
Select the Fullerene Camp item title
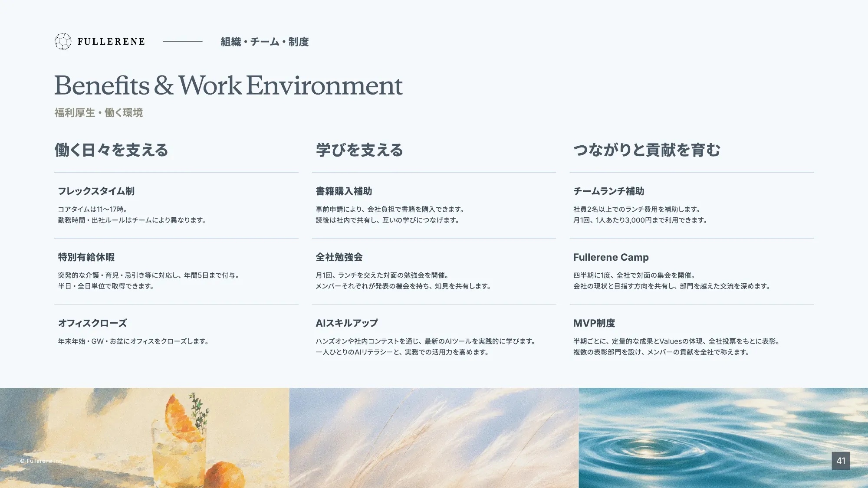611,257
